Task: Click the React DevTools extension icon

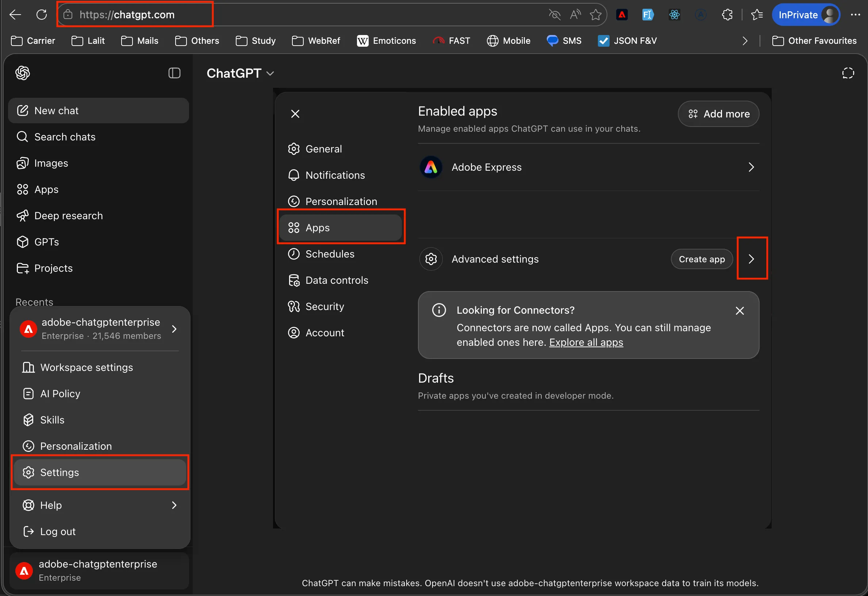Action: pyautogui.click(x=674, y=15)
